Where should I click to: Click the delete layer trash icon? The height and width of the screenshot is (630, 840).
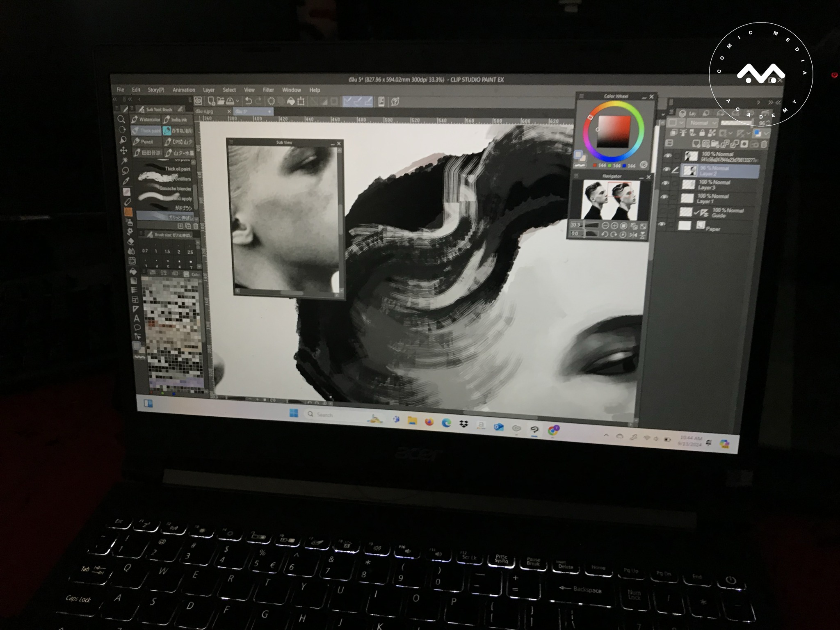click(763, 144)
